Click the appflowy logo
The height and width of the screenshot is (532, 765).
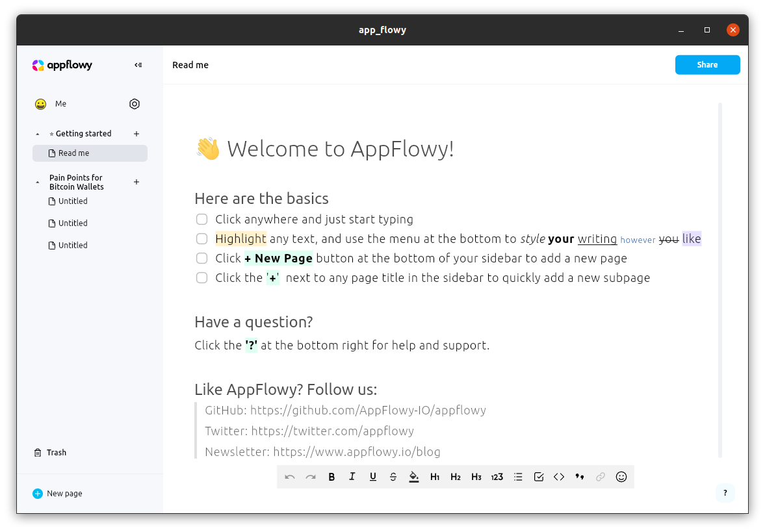pyautogui.click(x=62, y=65)
